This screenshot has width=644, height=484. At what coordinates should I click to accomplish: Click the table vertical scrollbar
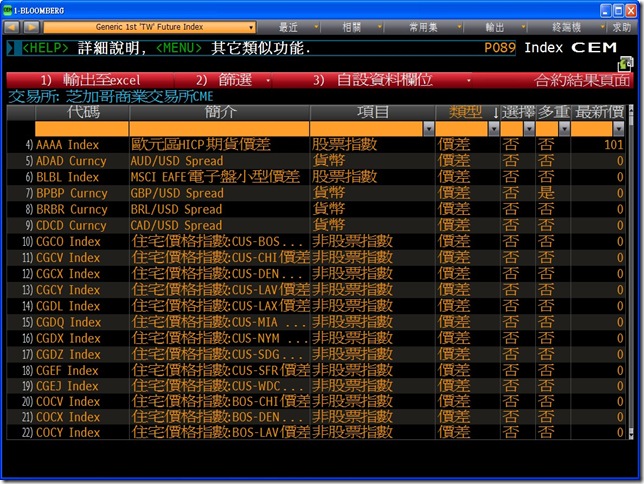click(x=630, y=271)
